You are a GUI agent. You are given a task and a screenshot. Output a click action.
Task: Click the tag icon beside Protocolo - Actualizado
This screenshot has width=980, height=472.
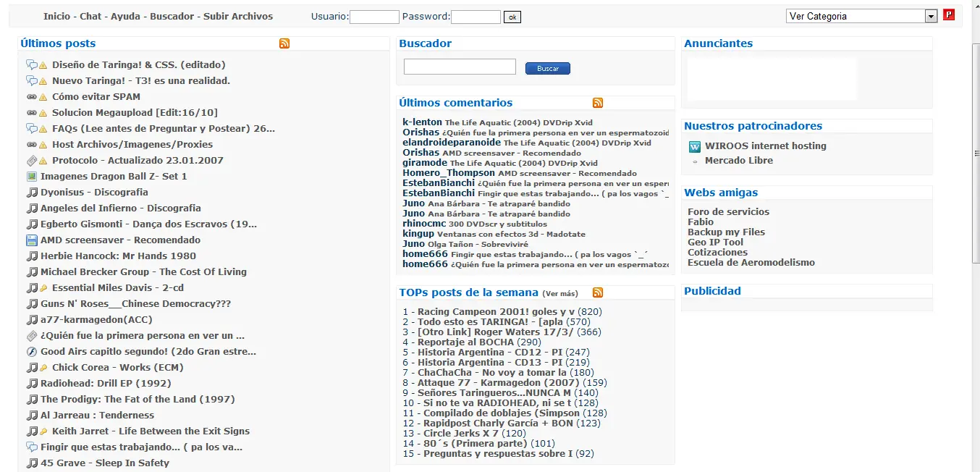coord(32,161)
